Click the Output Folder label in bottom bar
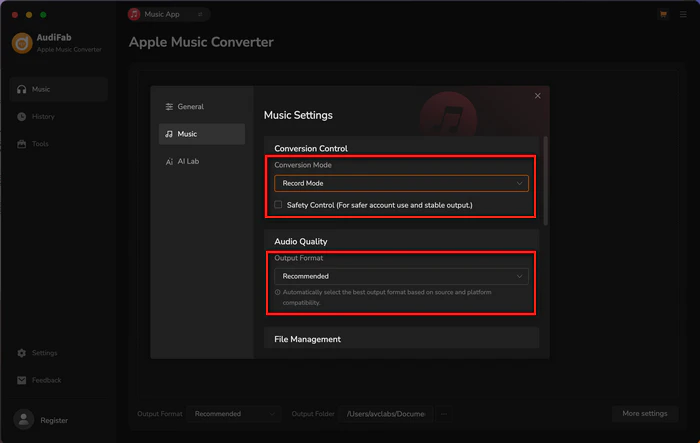 pyautogui.click(x=313, y=414)
